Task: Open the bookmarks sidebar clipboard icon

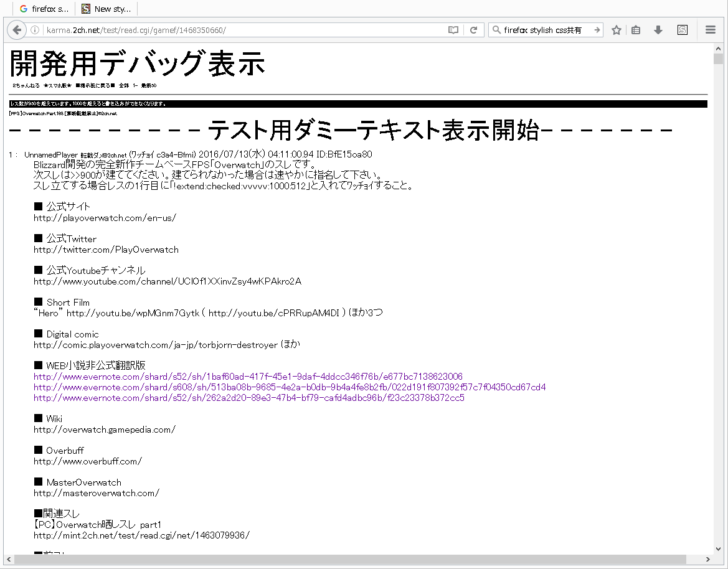Action: (636, 29)
